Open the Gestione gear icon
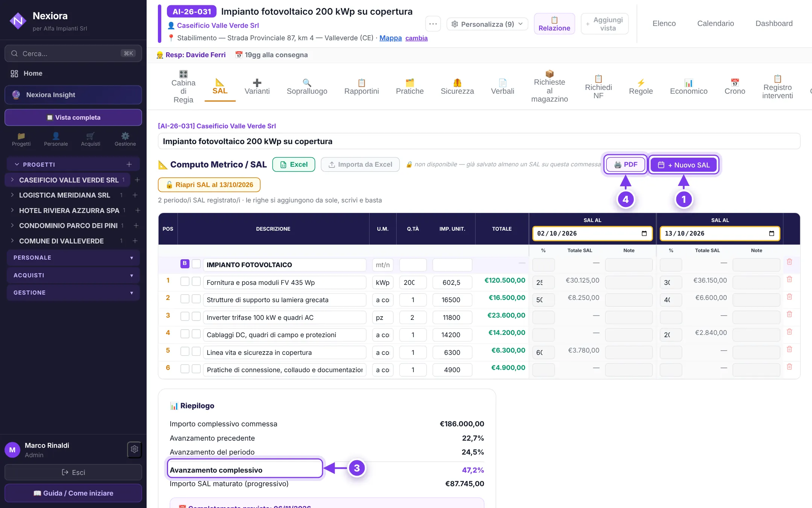This screenshot has height=508, width=812. (125, 139)
